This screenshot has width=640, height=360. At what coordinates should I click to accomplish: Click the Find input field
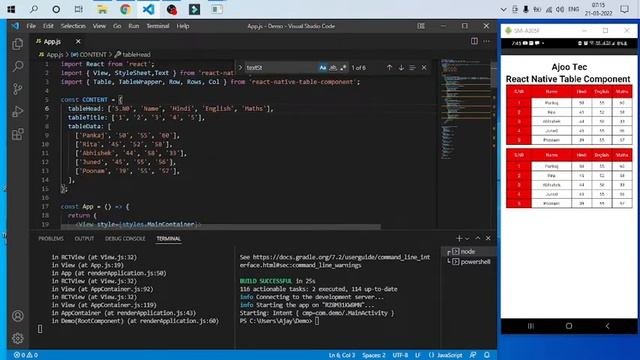[x=282, y=68]
